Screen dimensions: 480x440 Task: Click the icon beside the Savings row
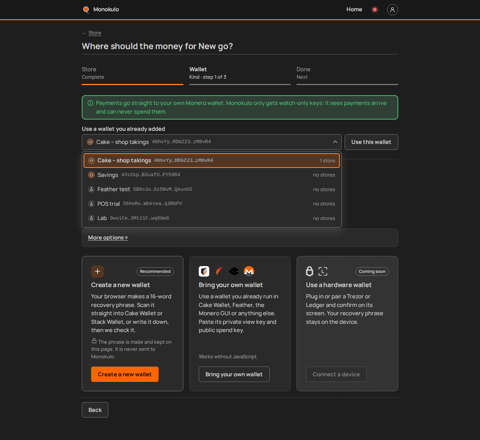coord(91,175)
